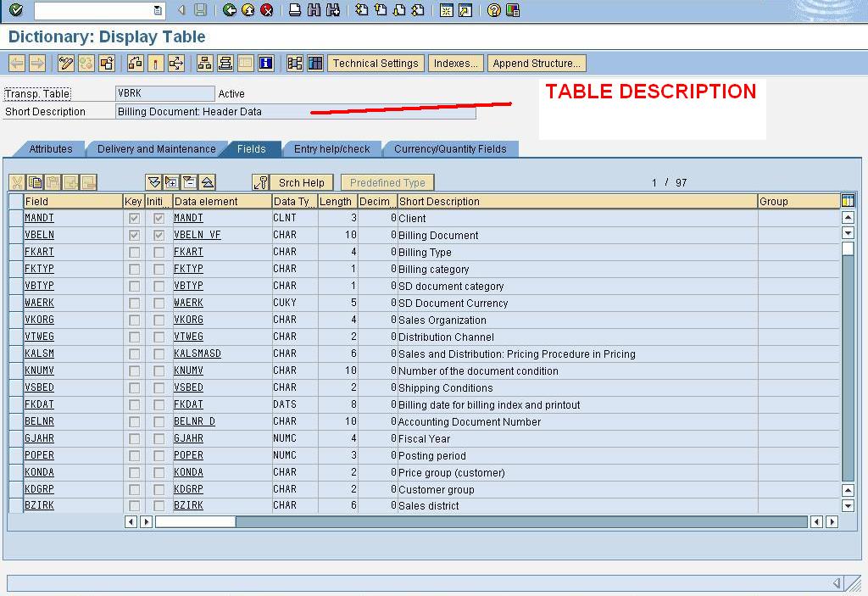Open the MANDT data element link

190,218
